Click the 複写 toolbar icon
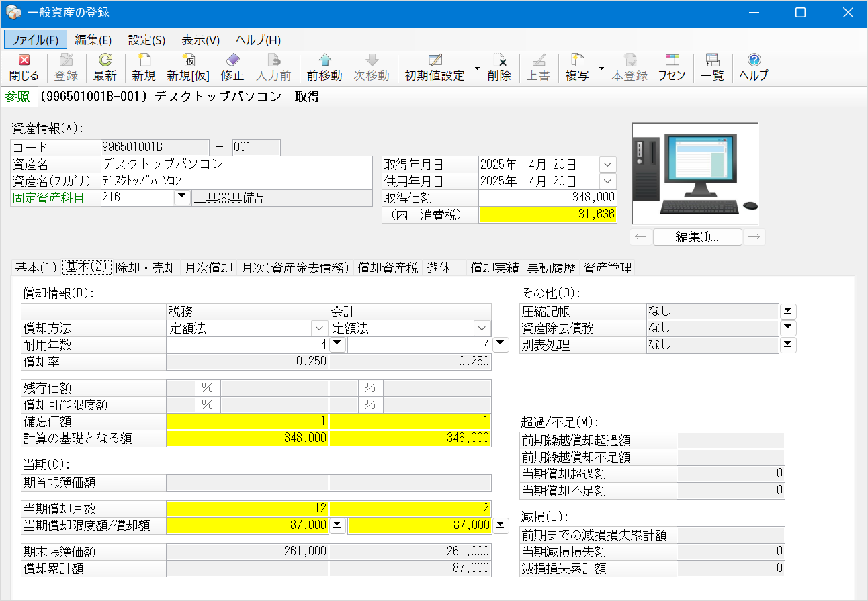 tap(577, 67)
